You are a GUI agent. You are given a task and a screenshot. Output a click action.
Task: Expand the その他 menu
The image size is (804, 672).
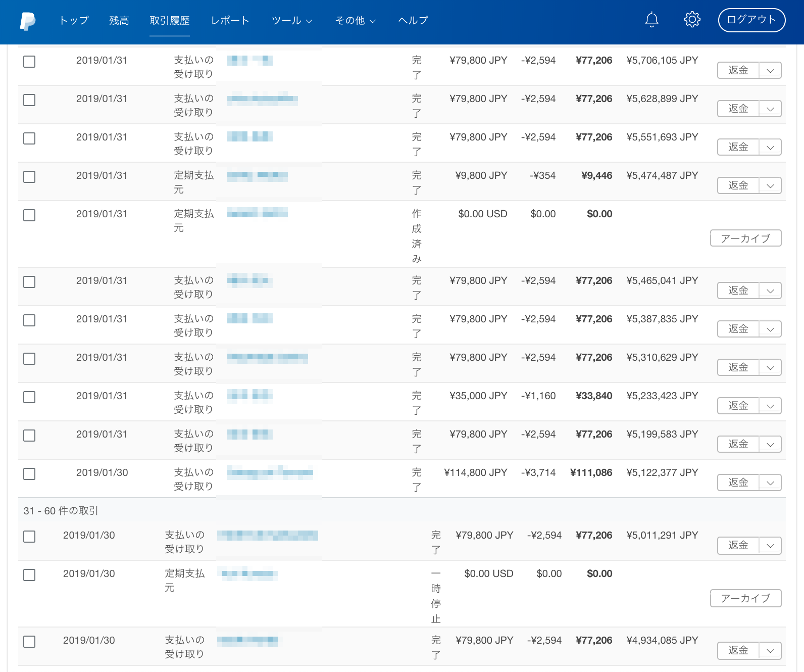(356, 20)
